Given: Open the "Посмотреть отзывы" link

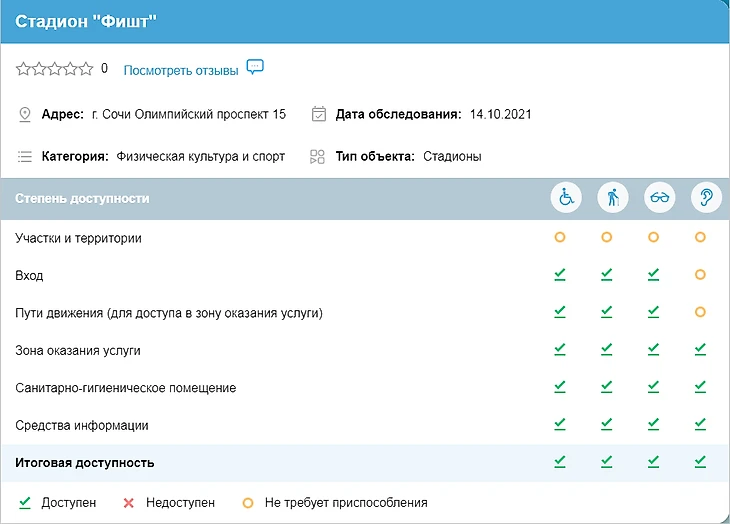Looking at the screenshot, I should 180,70.
